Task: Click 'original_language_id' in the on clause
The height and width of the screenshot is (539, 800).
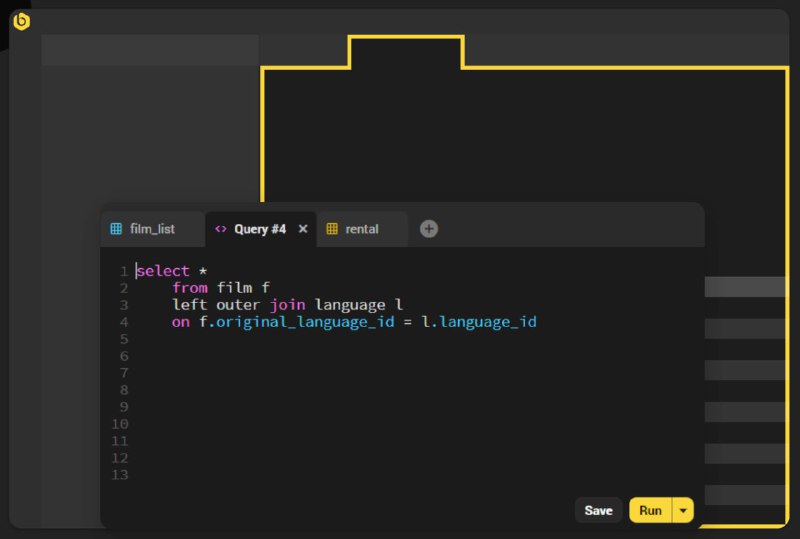Action: point(305,322)
